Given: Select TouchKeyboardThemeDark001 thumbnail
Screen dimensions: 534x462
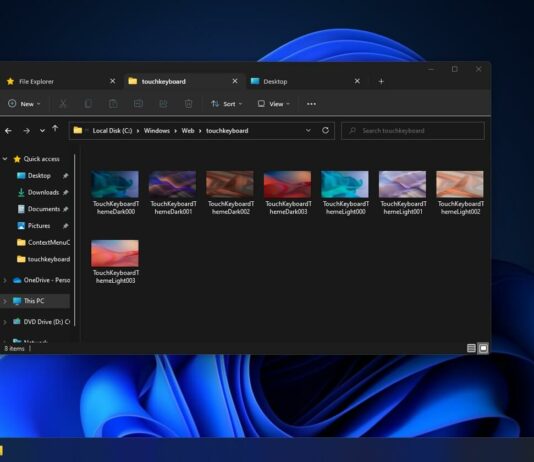Looking at the screenshot, I should 173,184.
